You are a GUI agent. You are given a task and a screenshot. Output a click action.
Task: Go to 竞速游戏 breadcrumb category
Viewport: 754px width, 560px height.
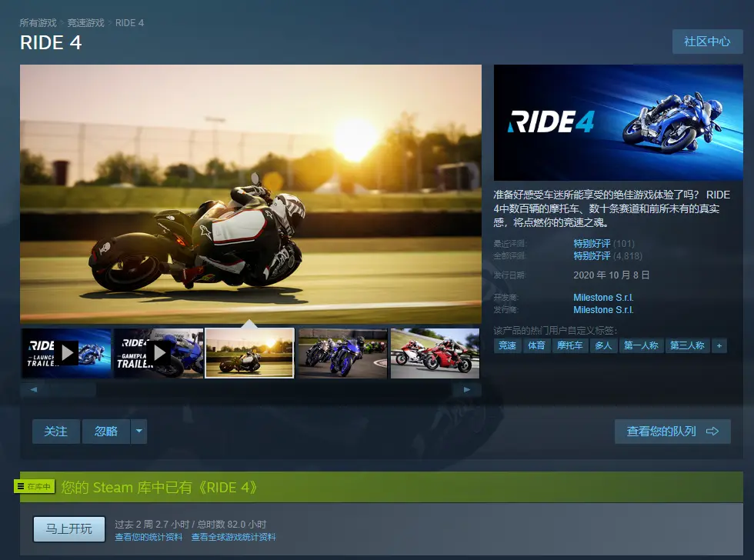85,22
